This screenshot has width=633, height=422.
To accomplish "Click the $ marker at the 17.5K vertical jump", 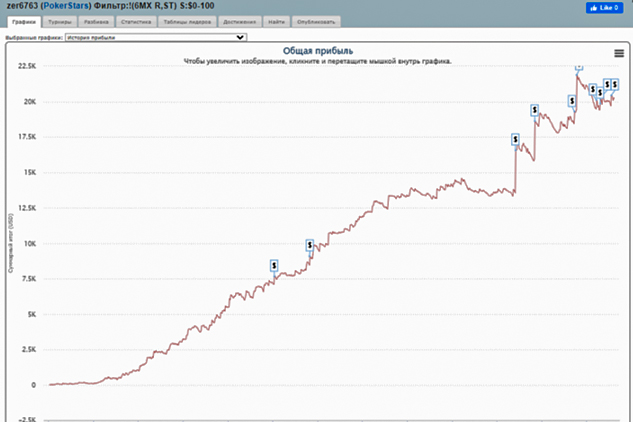I will click(515, 139).
